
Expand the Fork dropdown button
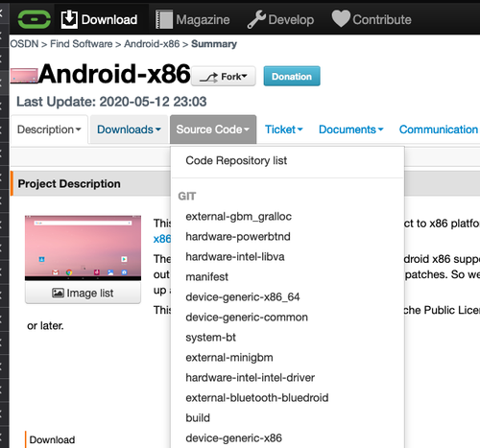pos(224,77)
